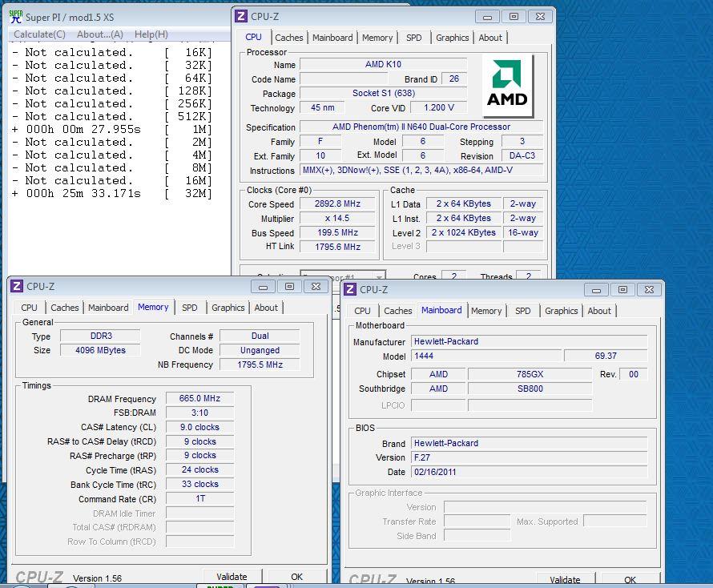Click the NB Frequency value '1795.5 MHz'
This screenshot has width=713, height=588.
coord(260,364)
